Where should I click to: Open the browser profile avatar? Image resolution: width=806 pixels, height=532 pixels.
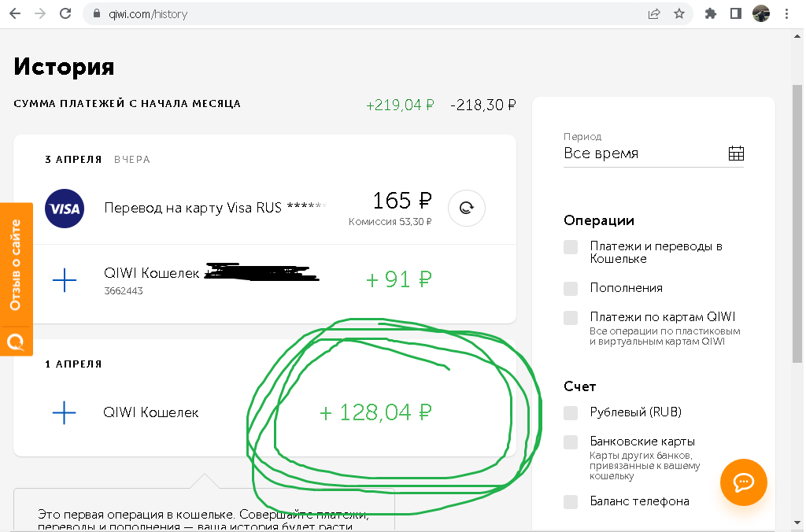761,14
